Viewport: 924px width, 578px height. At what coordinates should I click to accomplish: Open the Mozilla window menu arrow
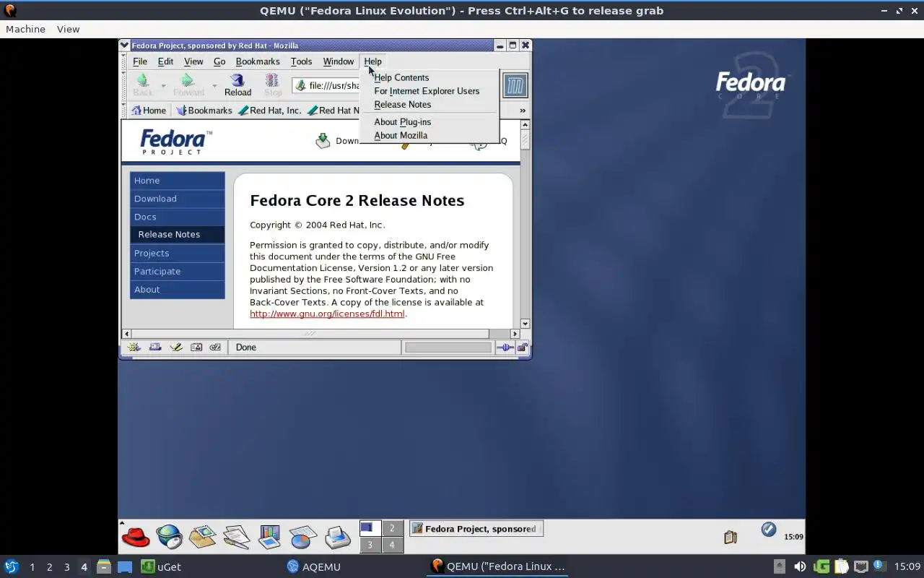point(125,46)
